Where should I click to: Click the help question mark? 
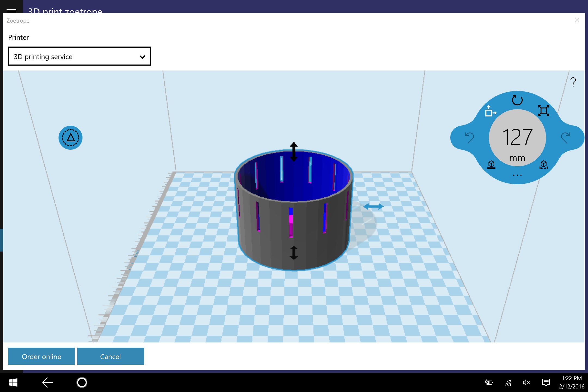coord(573,82)
